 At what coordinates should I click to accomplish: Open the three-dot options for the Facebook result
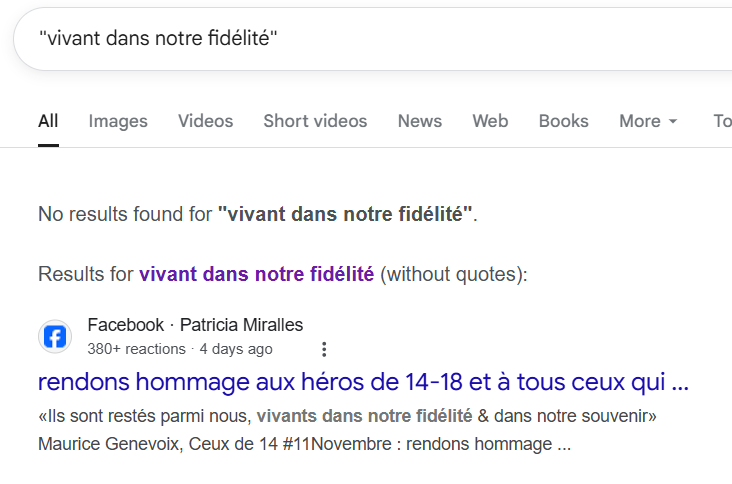point(323,349)
